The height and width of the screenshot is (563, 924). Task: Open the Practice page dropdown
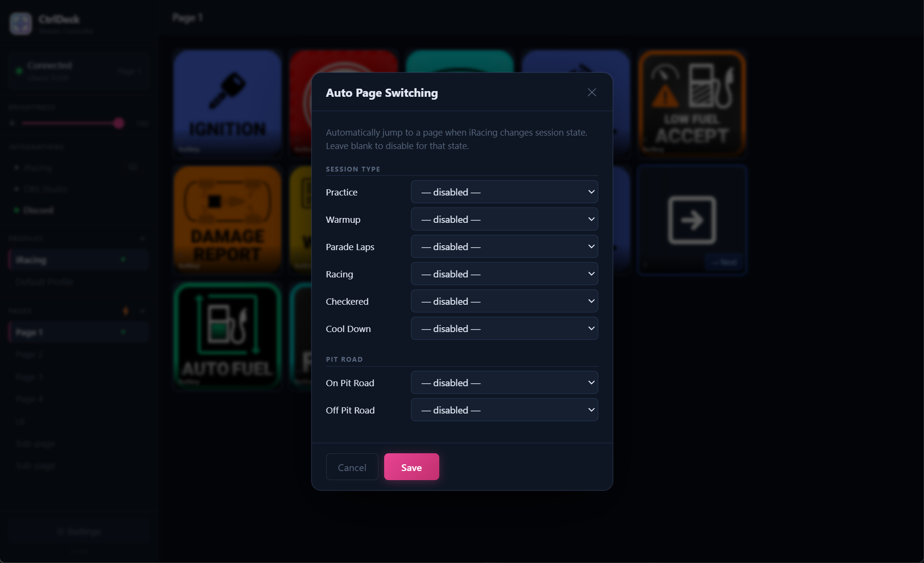pos(504,192)
